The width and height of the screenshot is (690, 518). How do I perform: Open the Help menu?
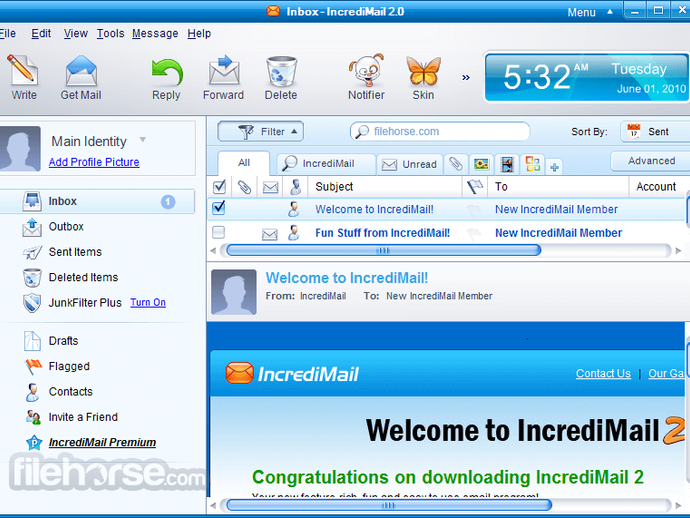pos(199,33)
